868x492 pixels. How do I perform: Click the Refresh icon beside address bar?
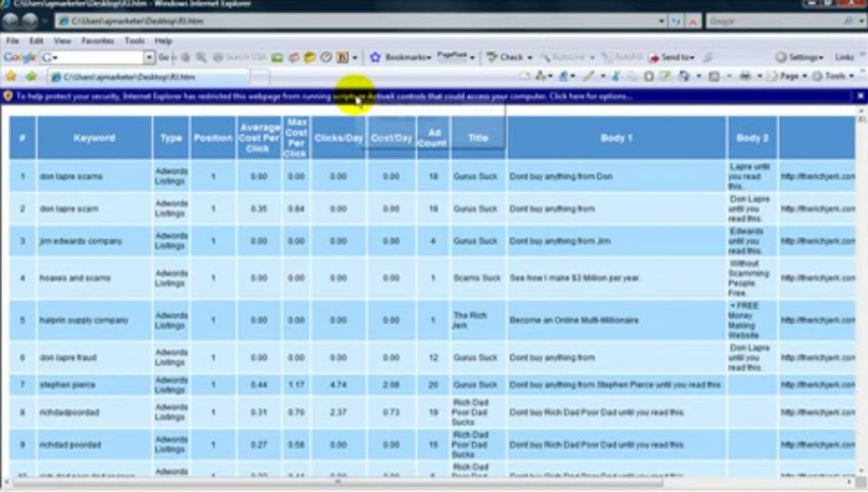[677, 21]
